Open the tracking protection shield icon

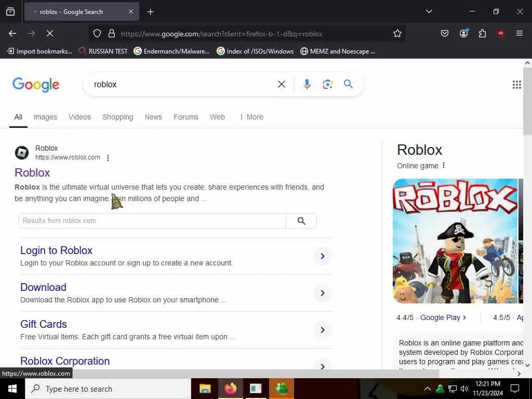tap(97, 34)
